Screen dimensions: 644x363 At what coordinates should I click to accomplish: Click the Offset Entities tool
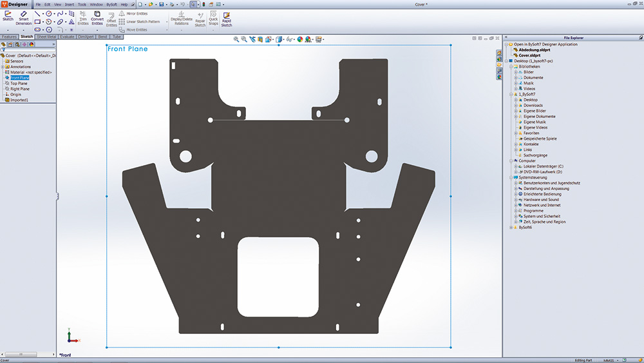[x=111, y=20]
